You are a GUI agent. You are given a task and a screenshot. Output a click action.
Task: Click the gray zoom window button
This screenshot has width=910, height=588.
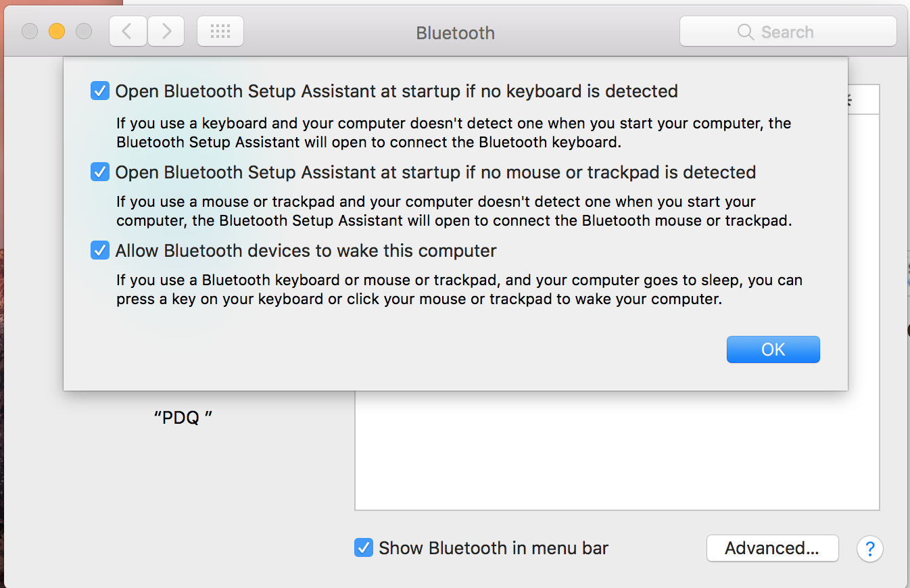tap(84, 31)
